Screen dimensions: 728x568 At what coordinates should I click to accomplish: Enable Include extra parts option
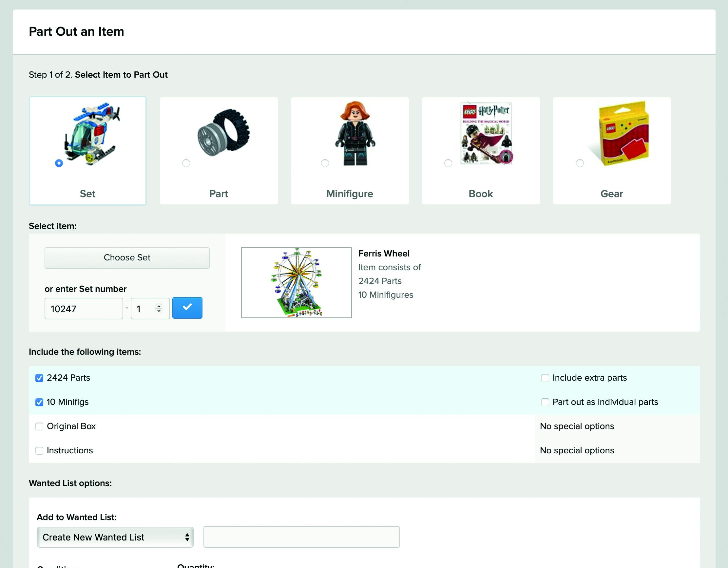coord(545,378)
